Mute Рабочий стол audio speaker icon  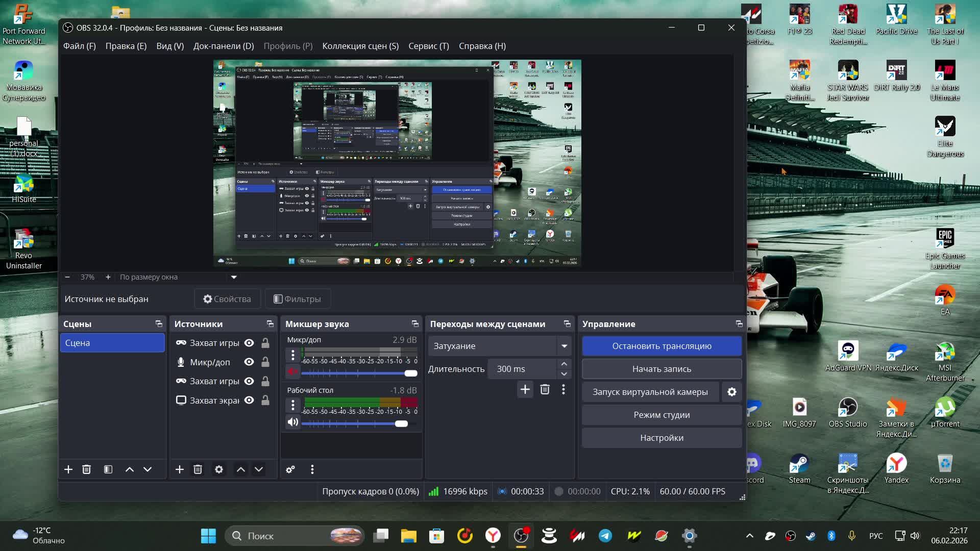click(x=292, y=422)
